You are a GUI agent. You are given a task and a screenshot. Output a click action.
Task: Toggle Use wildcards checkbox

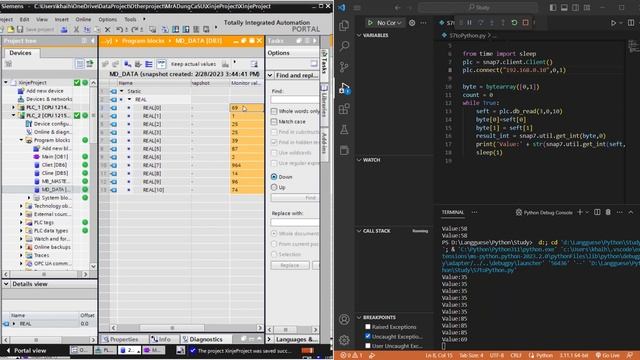[274, 153]
